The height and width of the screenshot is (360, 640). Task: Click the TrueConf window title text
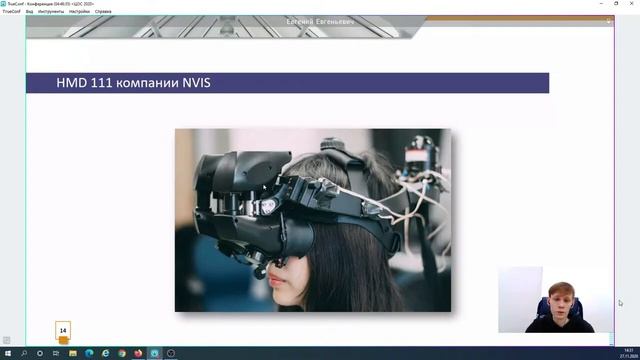point(51,4)
